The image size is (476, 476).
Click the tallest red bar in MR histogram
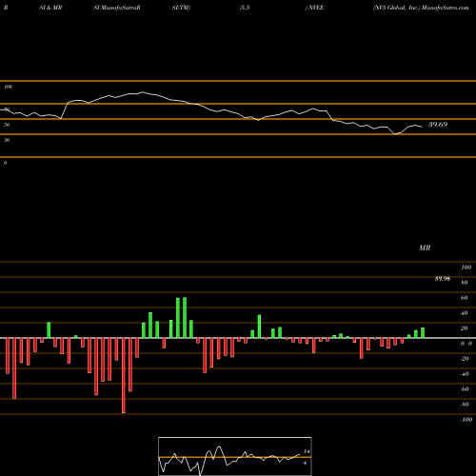pos(124,375)
